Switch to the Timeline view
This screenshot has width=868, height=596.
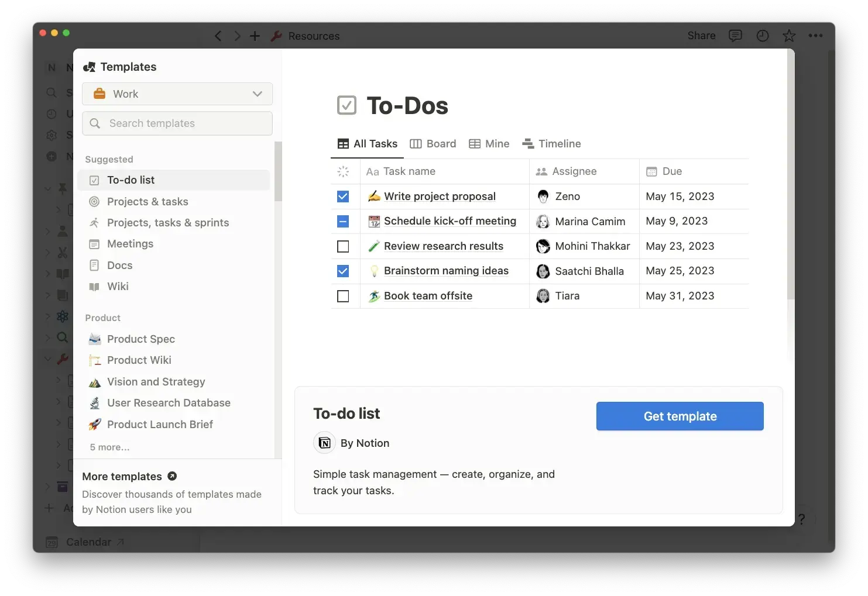pyautogui.click(x=551, y=143)
